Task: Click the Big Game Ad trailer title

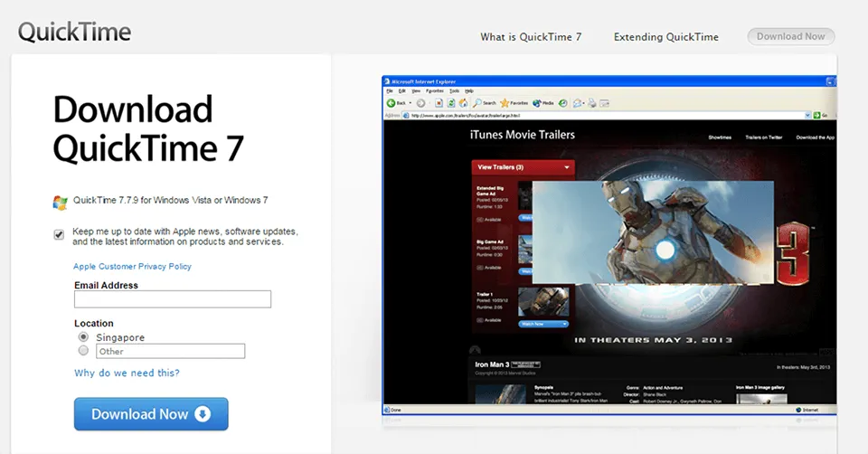Action: click(x=490, y=242)
